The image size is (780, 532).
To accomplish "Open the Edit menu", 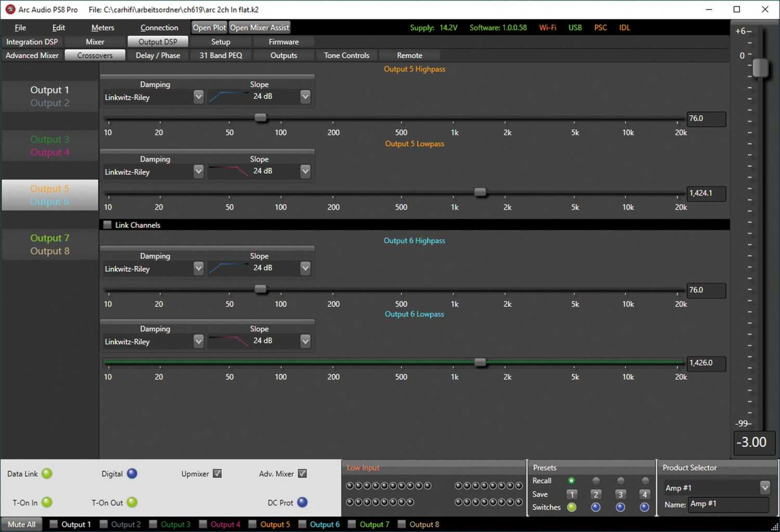I will click(59, 28).
